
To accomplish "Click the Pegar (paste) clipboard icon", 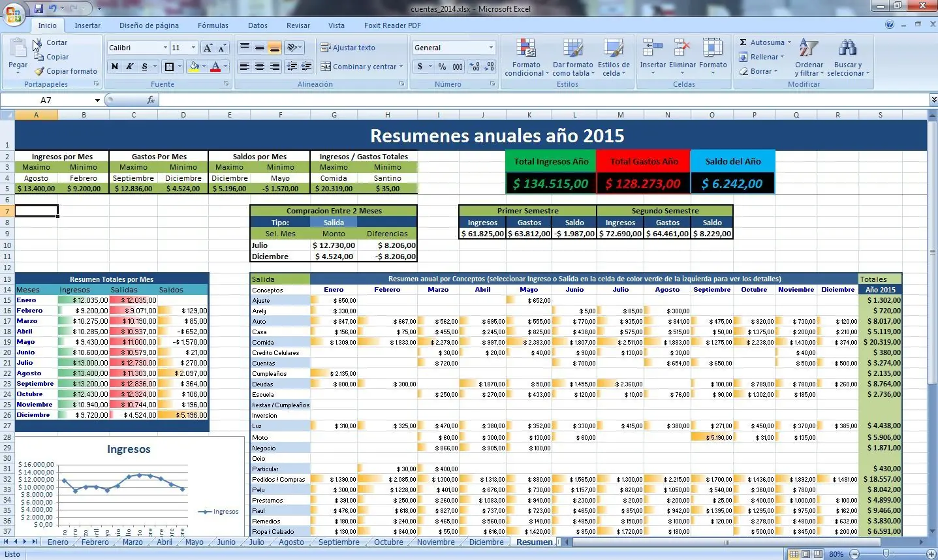I will [18, 48].
